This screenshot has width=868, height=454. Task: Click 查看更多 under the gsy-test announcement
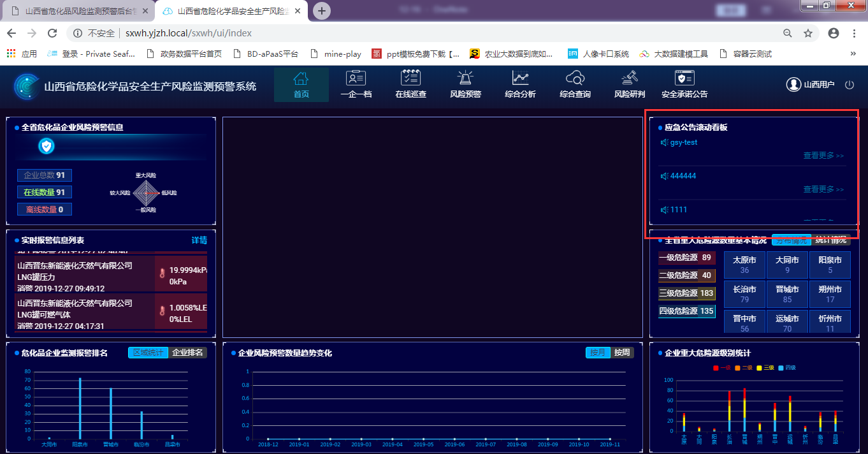(823, 156)
